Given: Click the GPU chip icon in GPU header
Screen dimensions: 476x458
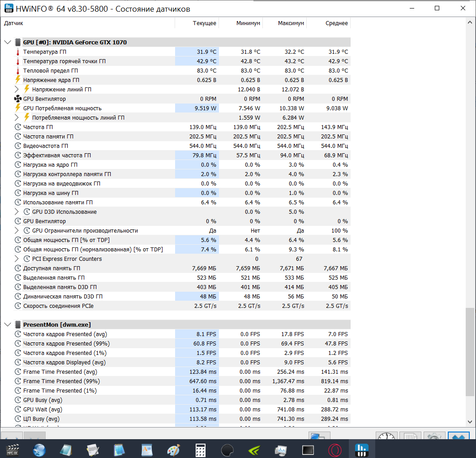Looking at the screenshot, I should coord(18,42).
